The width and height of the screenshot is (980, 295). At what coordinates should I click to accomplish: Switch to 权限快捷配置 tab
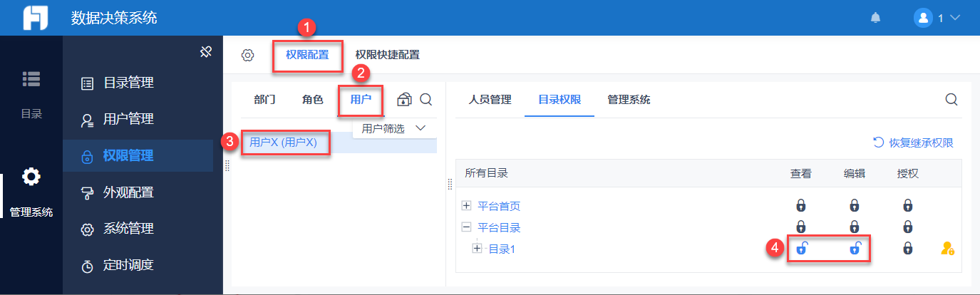pyautogui.click(x=387, y=54)
